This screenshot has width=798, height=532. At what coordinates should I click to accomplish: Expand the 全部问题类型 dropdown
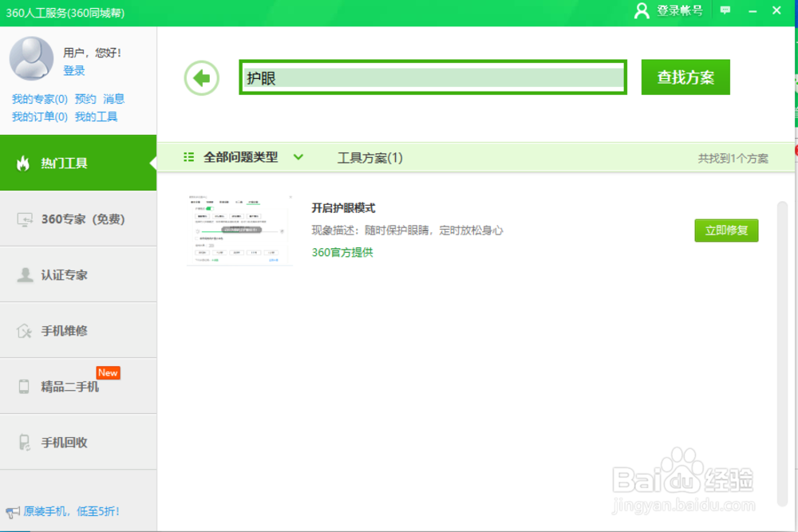[x=298, y=157]
